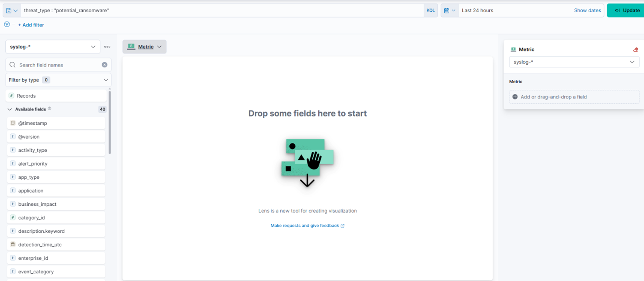
Task: Click the type icon beside alert_priority
Action: (x=13, y=163)
